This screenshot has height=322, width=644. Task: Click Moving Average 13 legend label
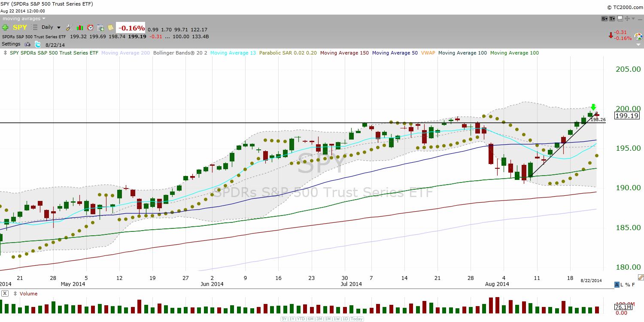click(233, 53)
